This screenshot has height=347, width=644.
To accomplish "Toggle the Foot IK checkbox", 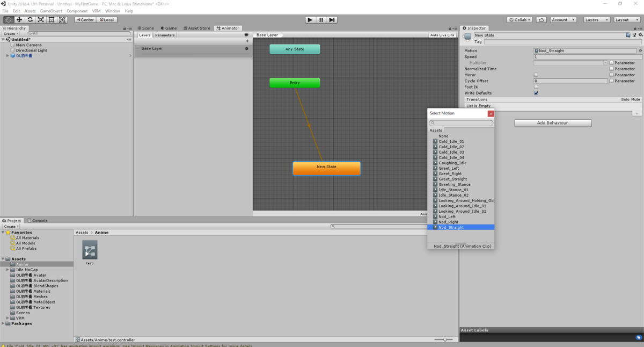I will pos(536,87).
